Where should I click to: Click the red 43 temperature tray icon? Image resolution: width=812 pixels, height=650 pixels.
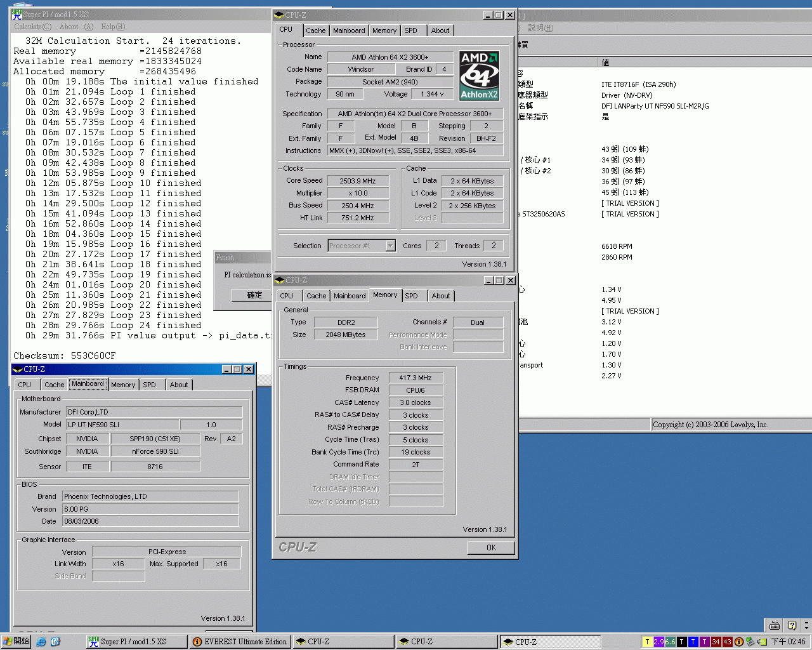coord(727,642)
